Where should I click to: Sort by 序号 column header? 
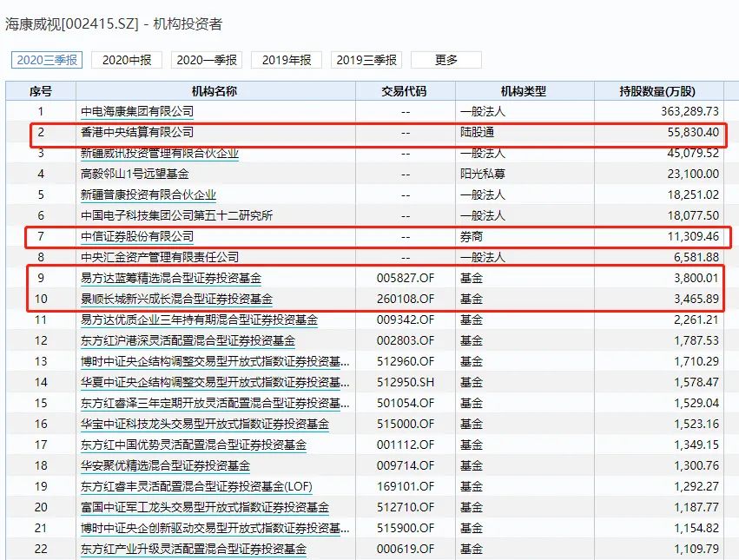tap(41, 91)
